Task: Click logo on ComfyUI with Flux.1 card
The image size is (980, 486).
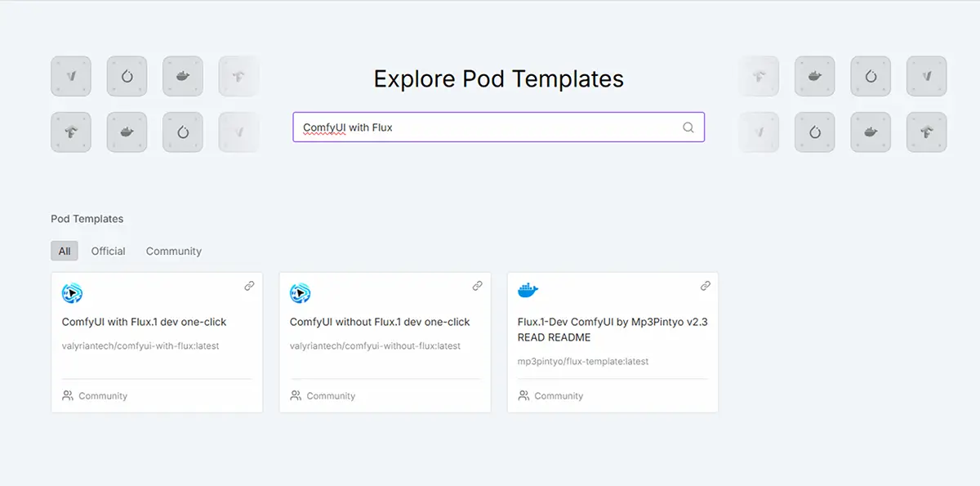Action: (x=73, y=293)
